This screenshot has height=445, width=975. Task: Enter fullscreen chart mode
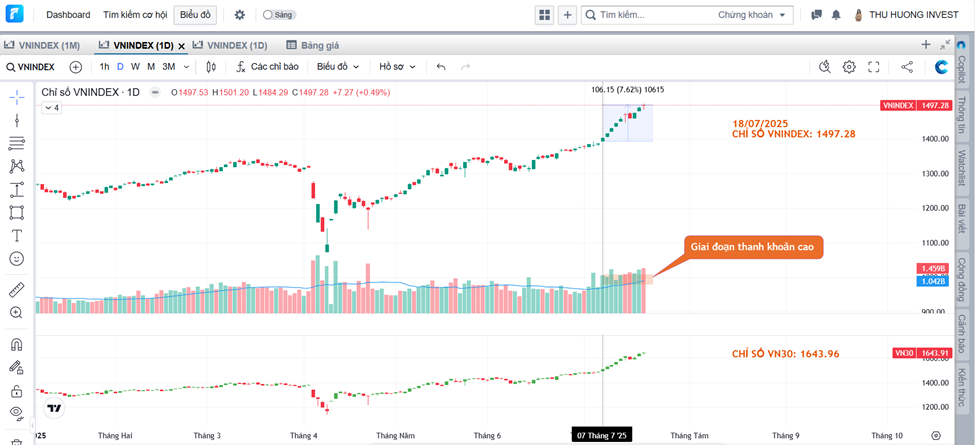coord(874,67)
